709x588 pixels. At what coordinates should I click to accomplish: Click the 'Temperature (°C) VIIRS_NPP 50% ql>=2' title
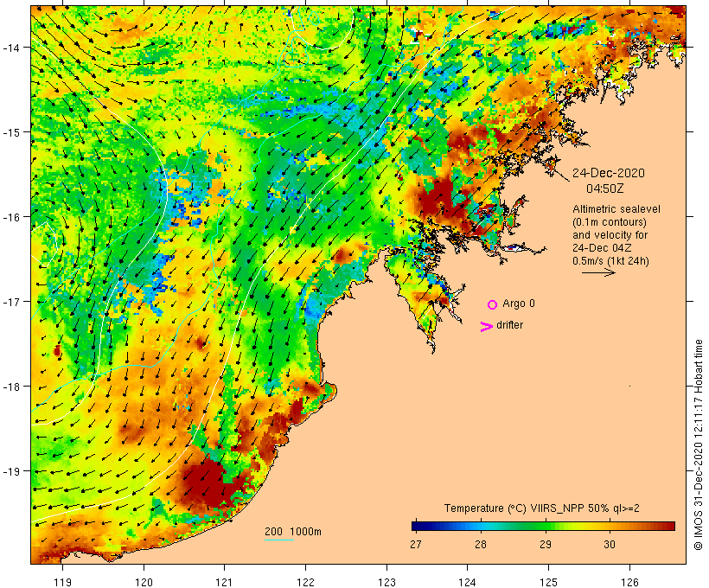pyautogui.click(x=542, y=508)
